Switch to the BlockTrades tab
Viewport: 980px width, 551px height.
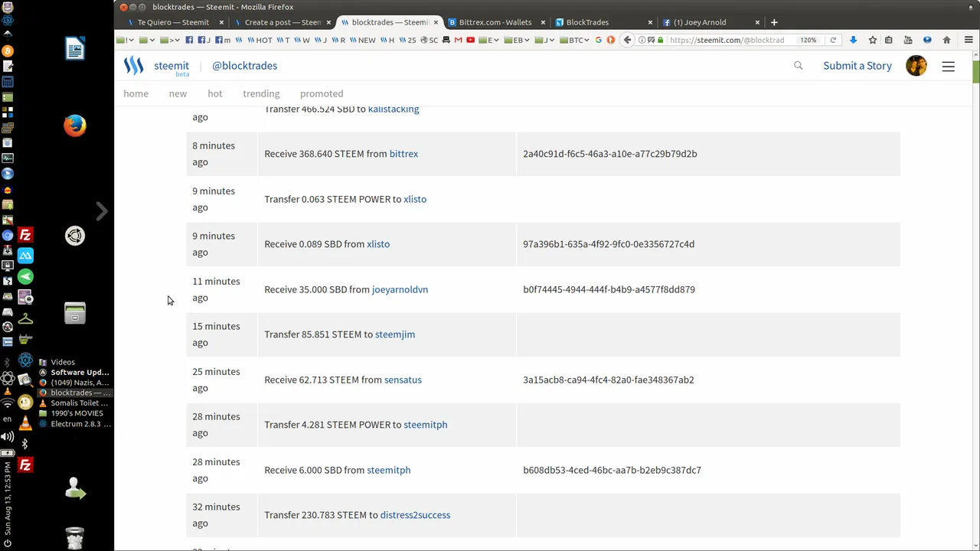[x=603, y=22]
